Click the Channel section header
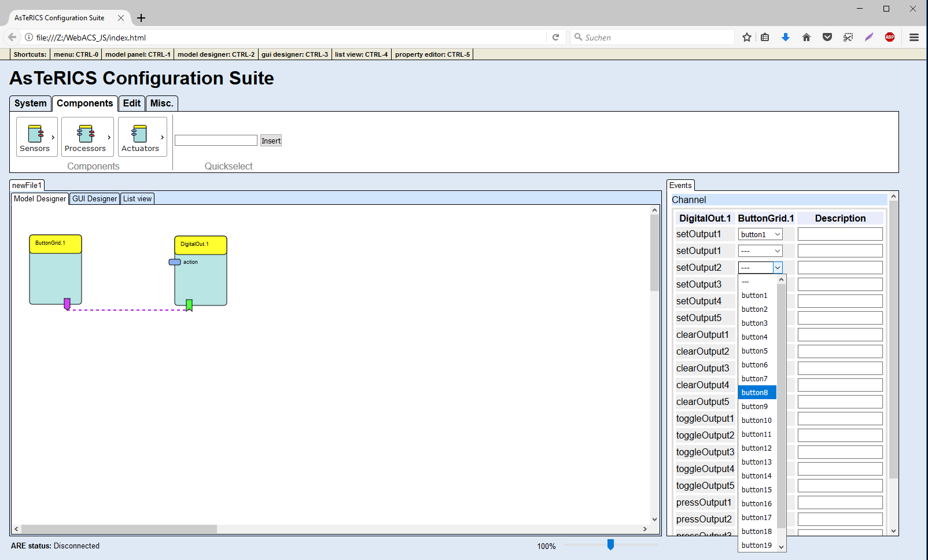Image resolution: width=928 pixels, height=560 pixels. (779, 200)
